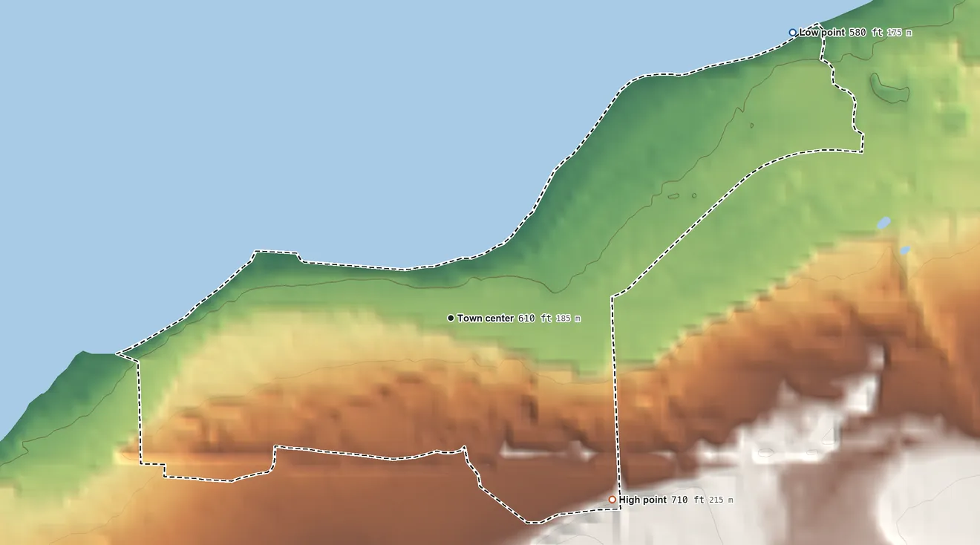The image size is (980, 545).
Task: Click the Low point marker circle
Action: coord(792,33)
